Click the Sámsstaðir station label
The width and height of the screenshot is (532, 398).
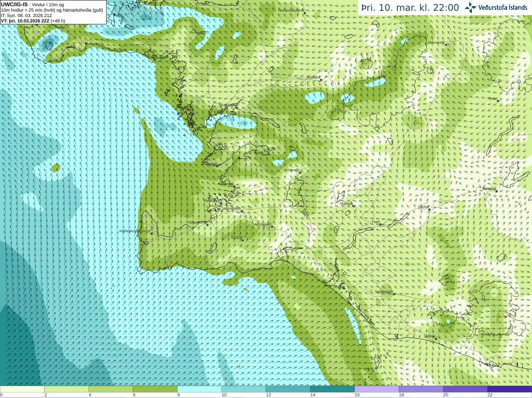pos(384,292)
